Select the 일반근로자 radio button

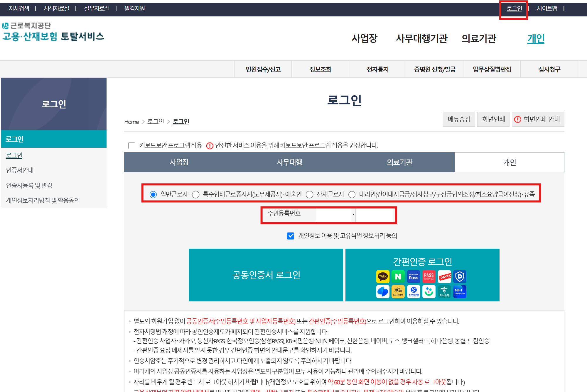[153, 195]
